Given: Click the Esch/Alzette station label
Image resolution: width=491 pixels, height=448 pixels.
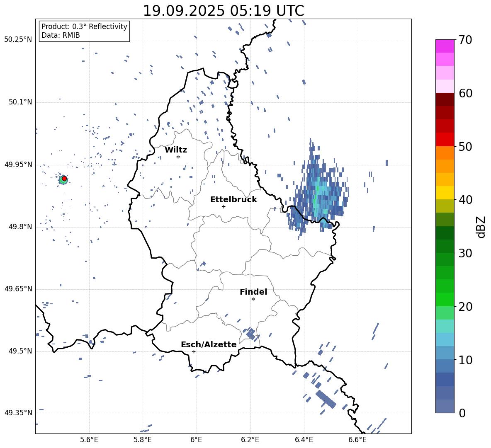Looking at the screenshot, I should [209, 344].
